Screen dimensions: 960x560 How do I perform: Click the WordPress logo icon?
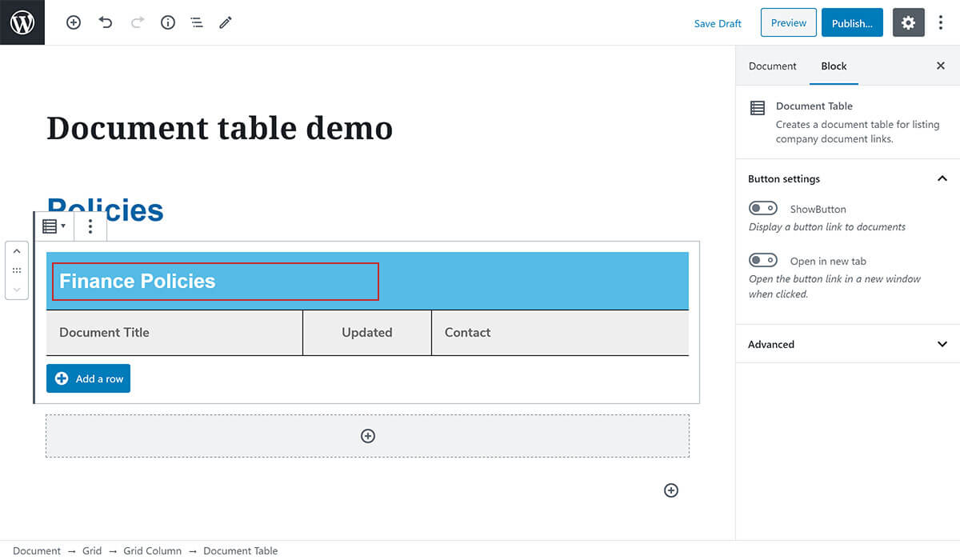point(22,22)
